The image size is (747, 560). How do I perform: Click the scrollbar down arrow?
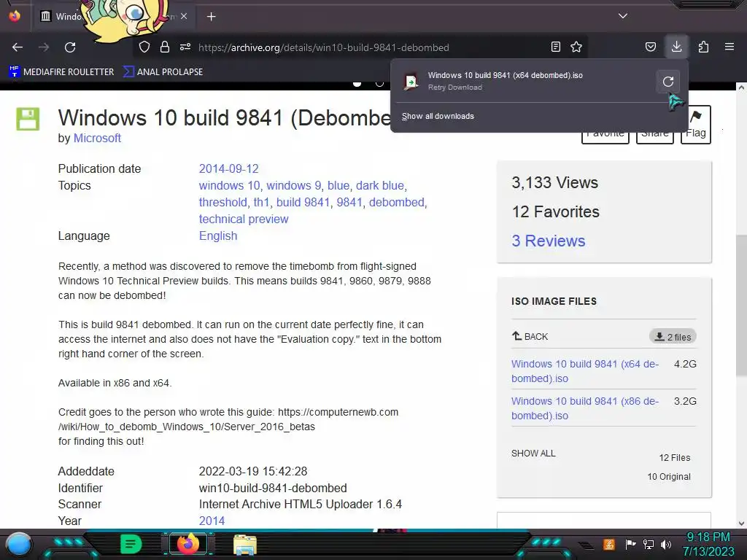[x=741, y=523]
